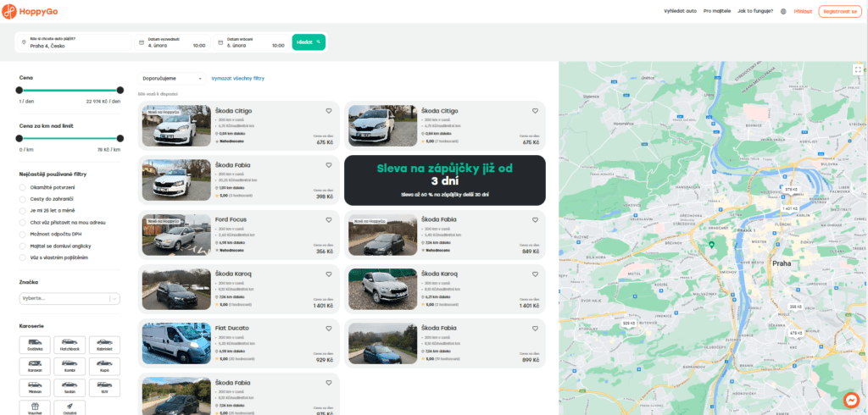Favorite the Škoda Karoq 7,06 km away
The image size is (868, 415).
(x=328, y=274)
